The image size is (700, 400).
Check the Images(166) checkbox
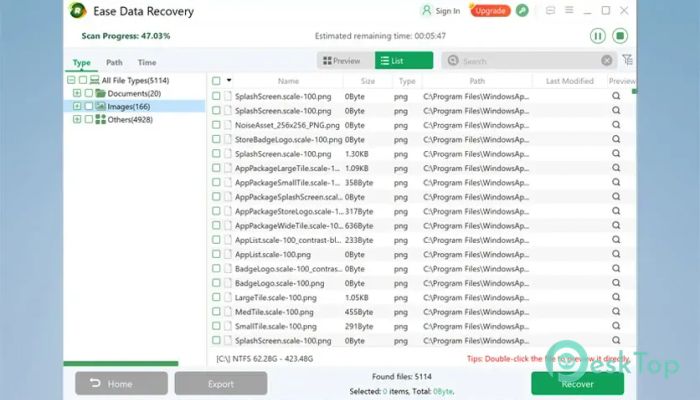tap(88, 106)
